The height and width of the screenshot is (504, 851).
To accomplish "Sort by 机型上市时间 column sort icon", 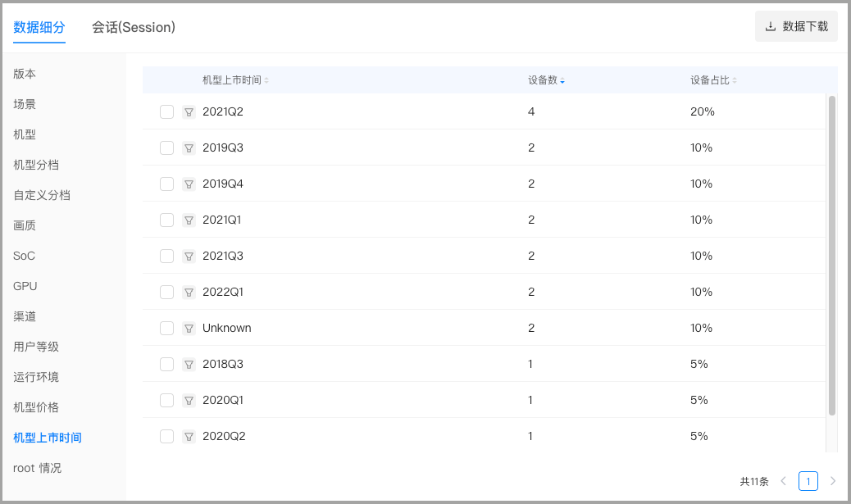I will coord(266,80).
